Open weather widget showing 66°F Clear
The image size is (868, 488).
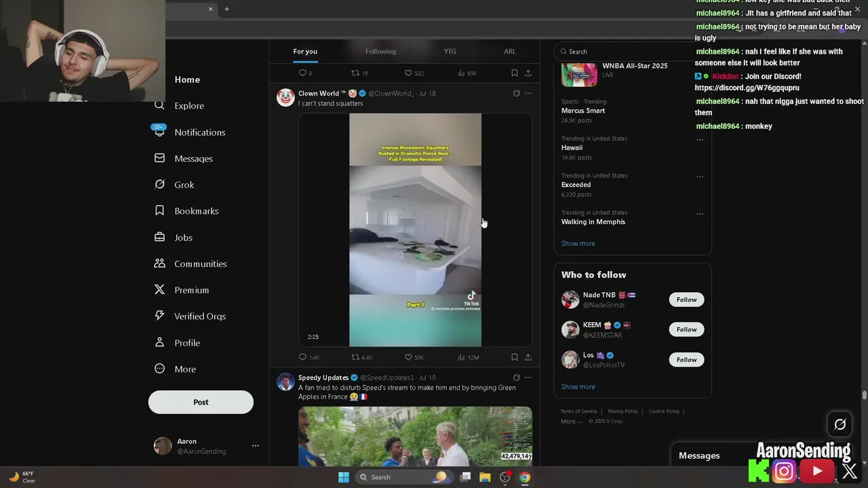tap(23, 477)
